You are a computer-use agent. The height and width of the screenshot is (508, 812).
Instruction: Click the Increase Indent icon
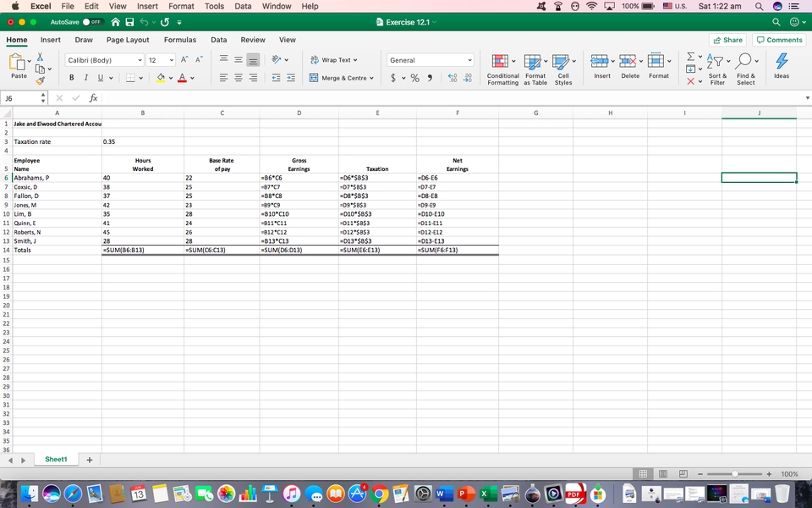click(291, 78)
